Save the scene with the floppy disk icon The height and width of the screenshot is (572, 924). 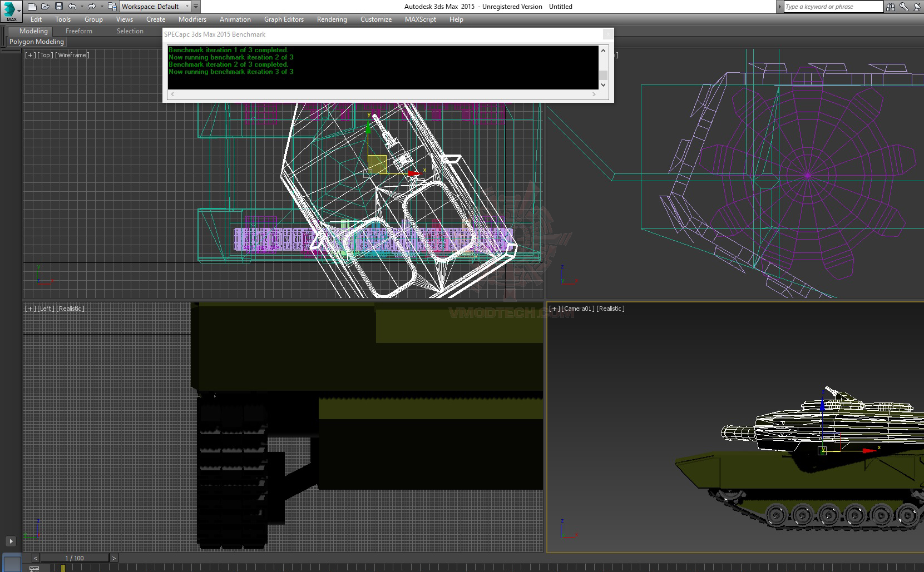click(58, 7)
